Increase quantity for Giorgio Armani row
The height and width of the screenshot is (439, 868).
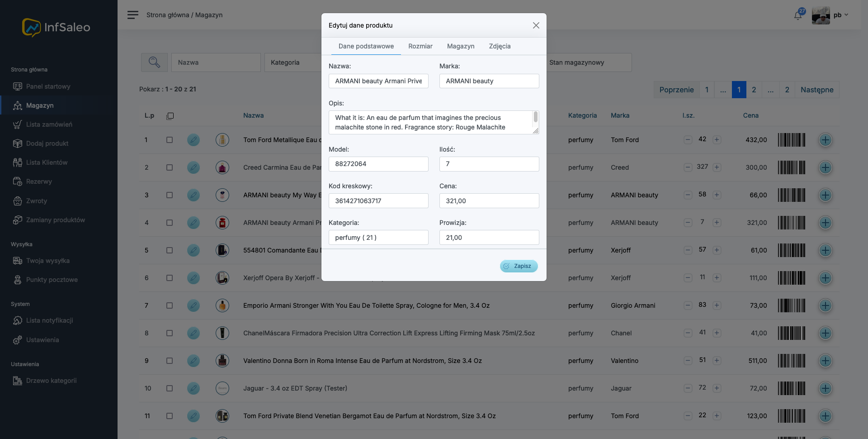[x=717, y=305]
